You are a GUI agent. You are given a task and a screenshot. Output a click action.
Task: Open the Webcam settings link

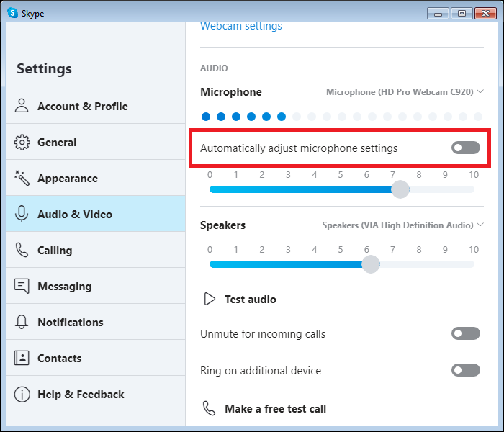pyautogui.click(x=240, y=26)
